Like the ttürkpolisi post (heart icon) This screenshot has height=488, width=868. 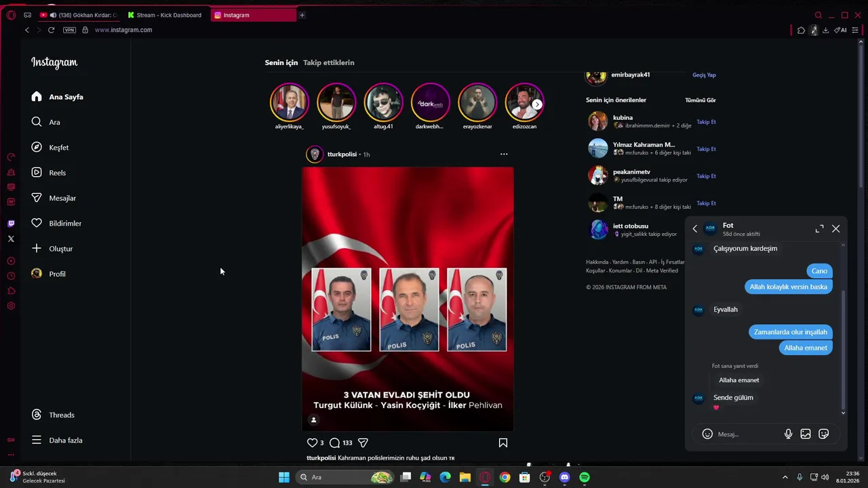coord(312,443)
